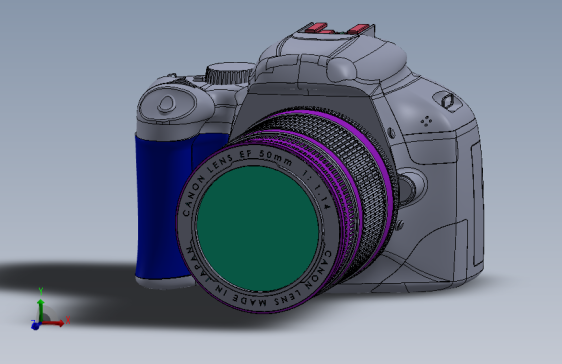The image size is (562, 364).
Task: Select the shutter button on the grip
Action: pos(166,104)
